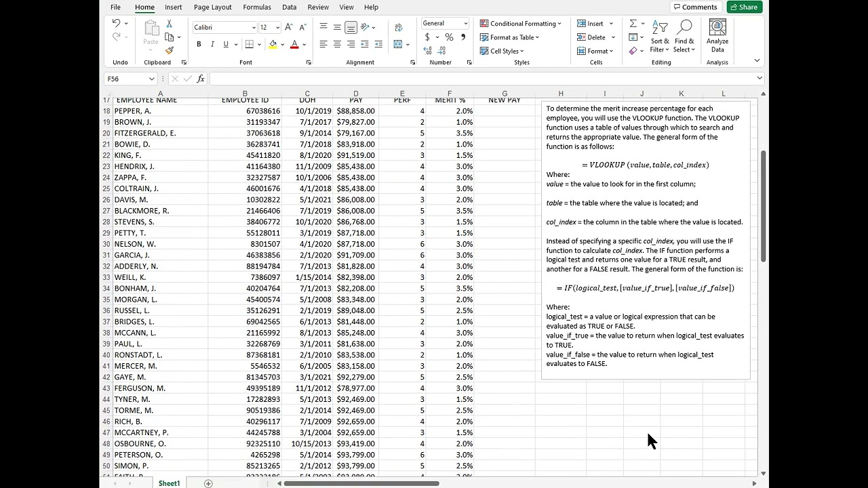Toggle Bottom Align, currently active

click(351, 27)
